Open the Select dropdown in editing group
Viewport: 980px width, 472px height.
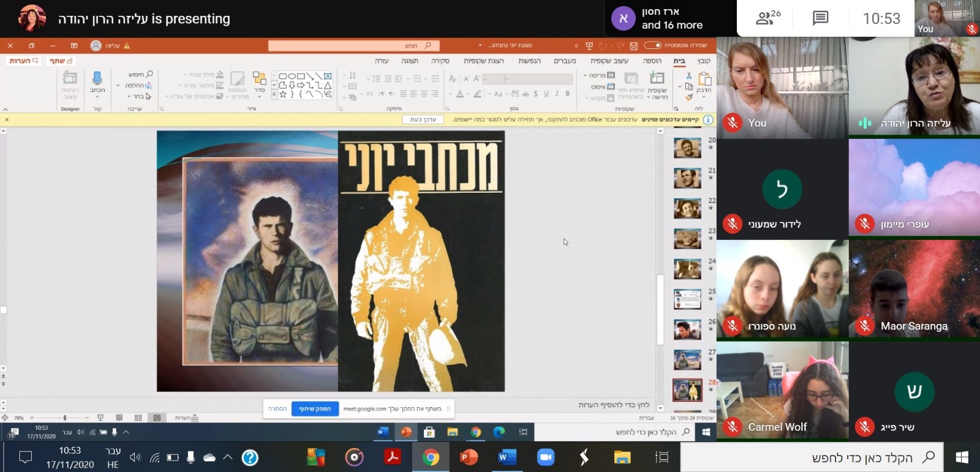tap(139, 96)
